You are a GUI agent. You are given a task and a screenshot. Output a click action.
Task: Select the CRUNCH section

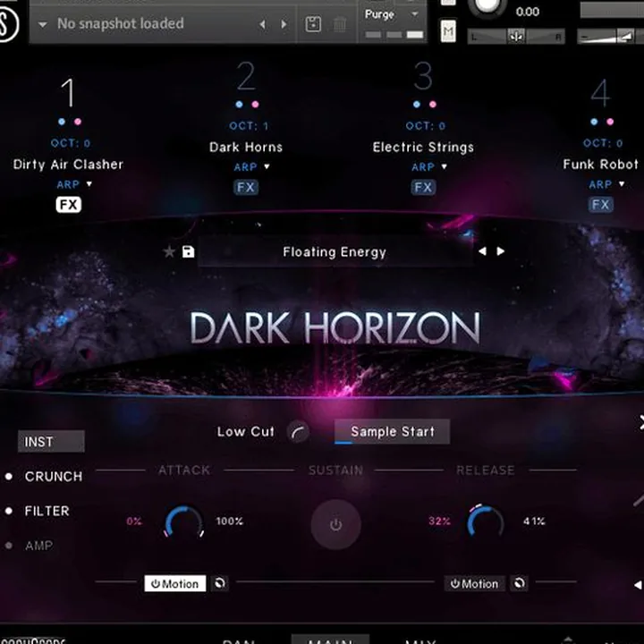[x=54, y=477]
